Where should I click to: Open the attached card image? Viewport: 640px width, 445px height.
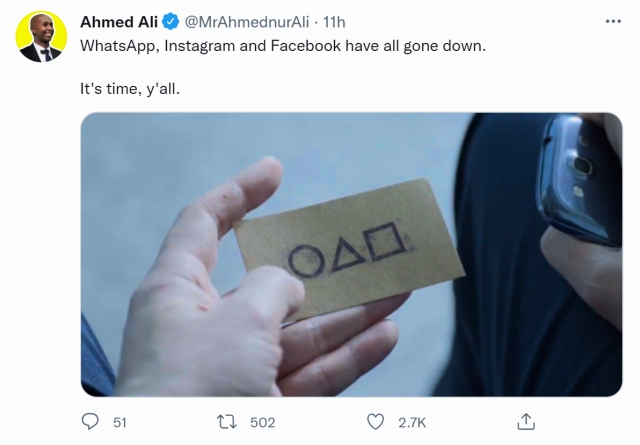point(351,254)
